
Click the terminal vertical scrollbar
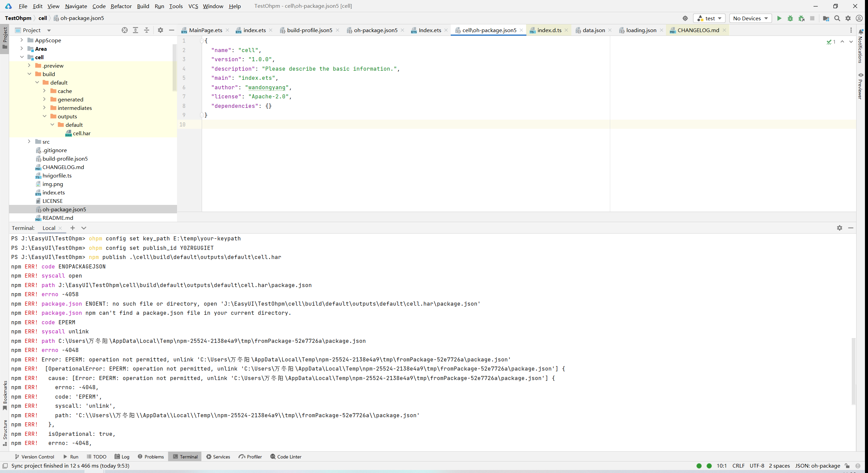click(853, 371)
